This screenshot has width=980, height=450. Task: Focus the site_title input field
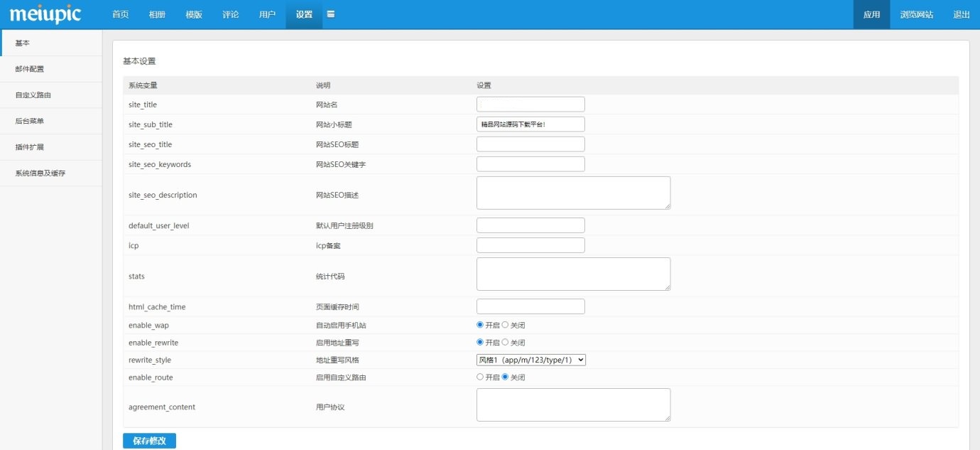point(530,105)
